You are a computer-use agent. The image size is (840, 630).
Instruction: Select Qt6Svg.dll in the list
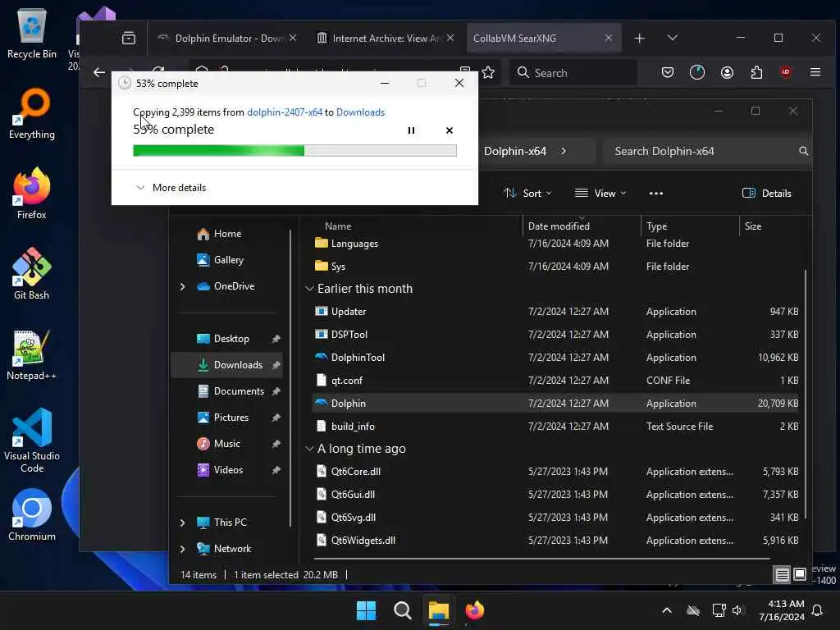click(x=555, y=518)
